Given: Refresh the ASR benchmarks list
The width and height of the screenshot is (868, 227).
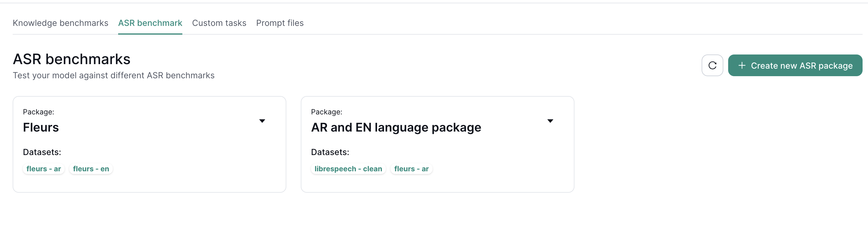Looking at the screenshot, I should [x=712, y=65].
